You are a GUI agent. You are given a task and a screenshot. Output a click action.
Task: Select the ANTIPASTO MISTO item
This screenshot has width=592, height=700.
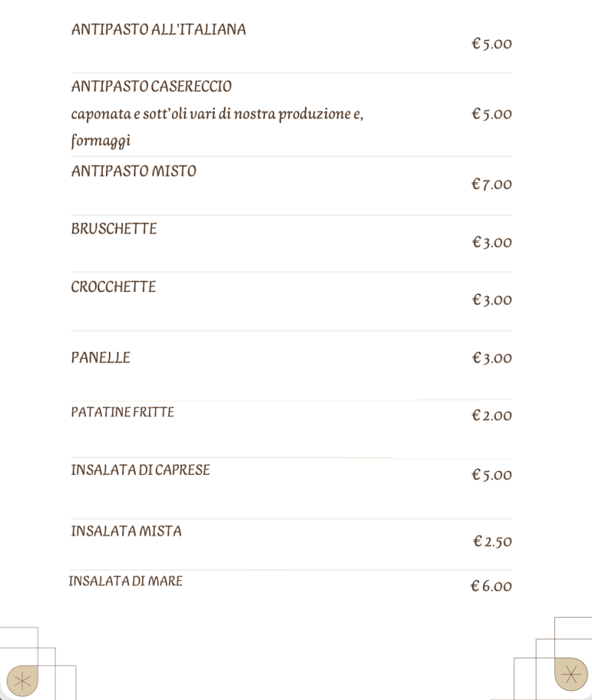pos(133,171)
